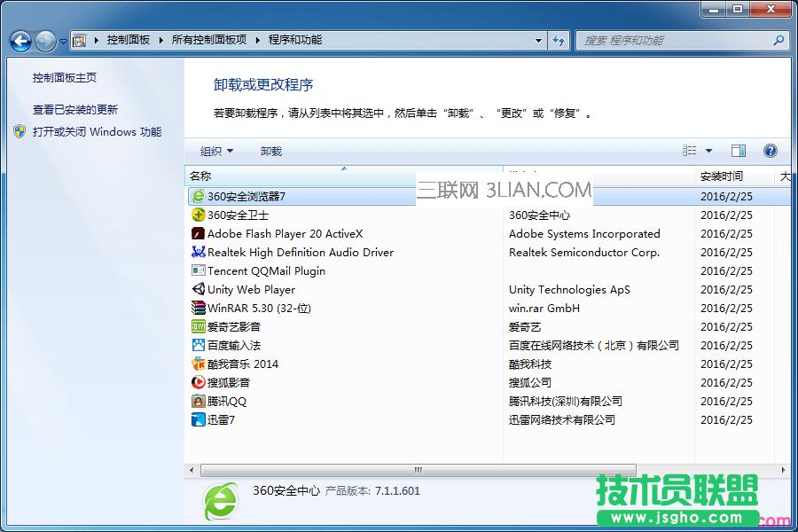
Task: Expand the address bar history dropdown
Action: 538,40
